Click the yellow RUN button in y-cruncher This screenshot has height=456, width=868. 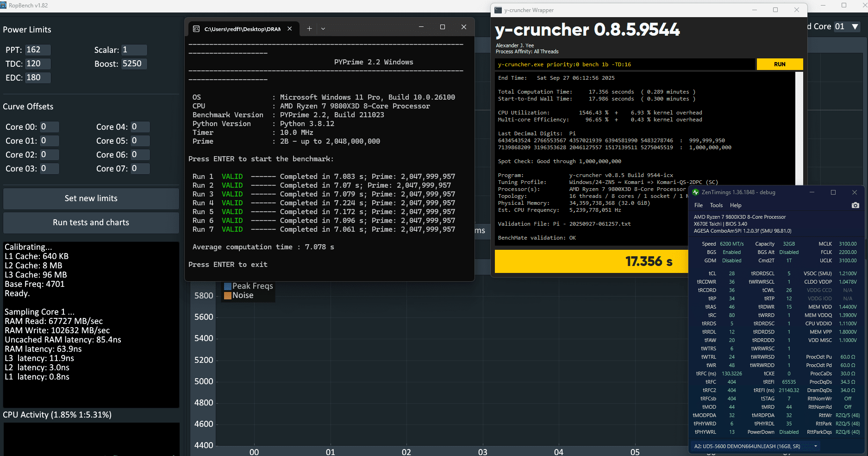tap(780, 64)
